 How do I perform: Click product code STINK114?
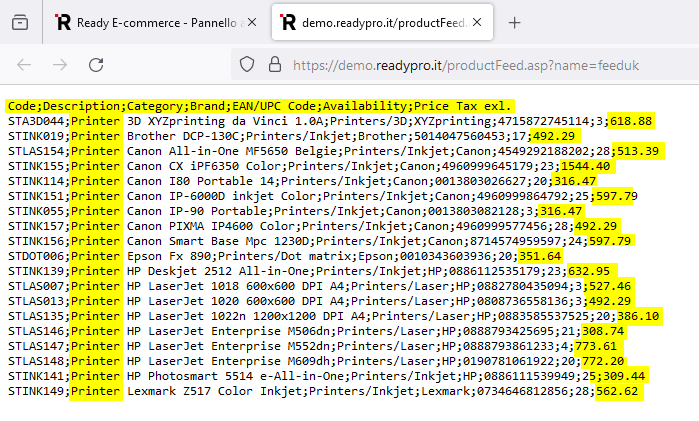[x=36, y=181]
